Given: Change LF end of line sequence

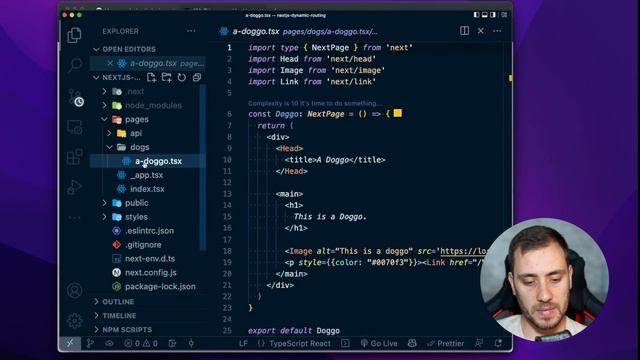Looking at the screenshot, I should (x=243, y=343).
